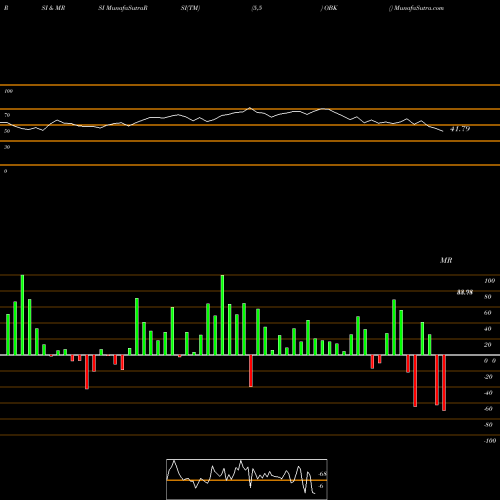This screenshot has height=500, width=500.
Task: Select the leftmost green bar of MR histogram
Action: [x=8, y=334]
